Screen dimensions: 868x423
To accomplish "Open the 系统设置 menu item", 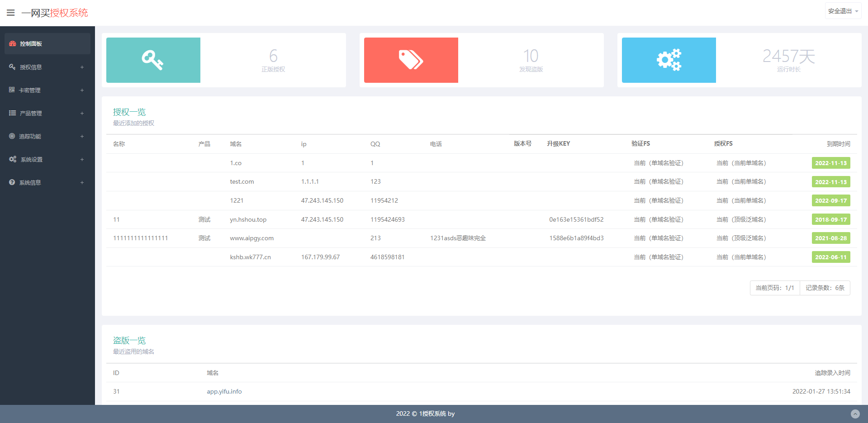I will tap(47, 159).
